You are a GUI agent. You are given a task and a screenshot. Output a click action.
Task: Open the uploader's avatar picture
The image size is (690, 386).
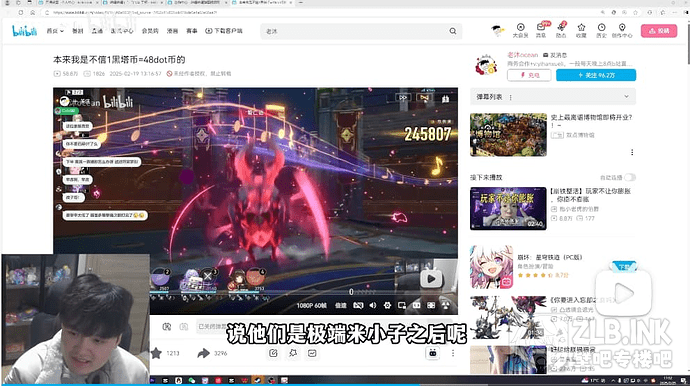tap(486, 66)
